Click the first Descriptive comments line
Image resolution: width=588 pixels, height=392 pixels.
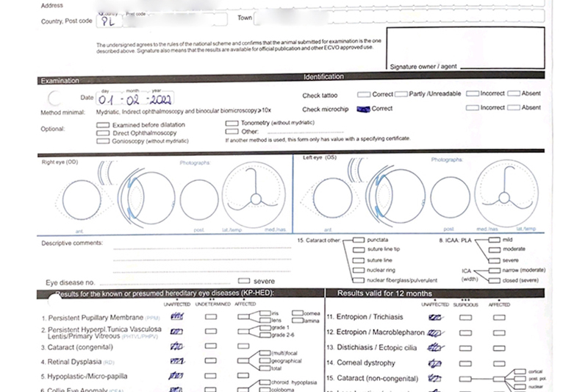[x=202, y=247]
